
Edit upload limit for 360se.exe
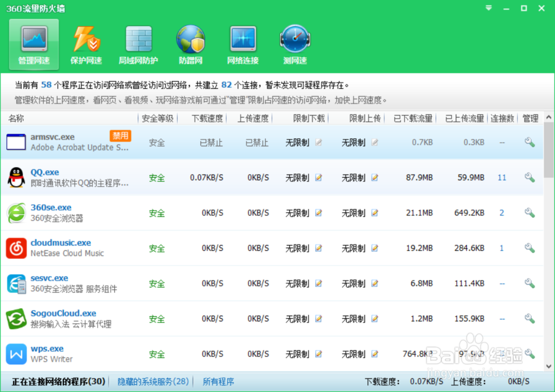pyautogui.click(x=375, y=213)
